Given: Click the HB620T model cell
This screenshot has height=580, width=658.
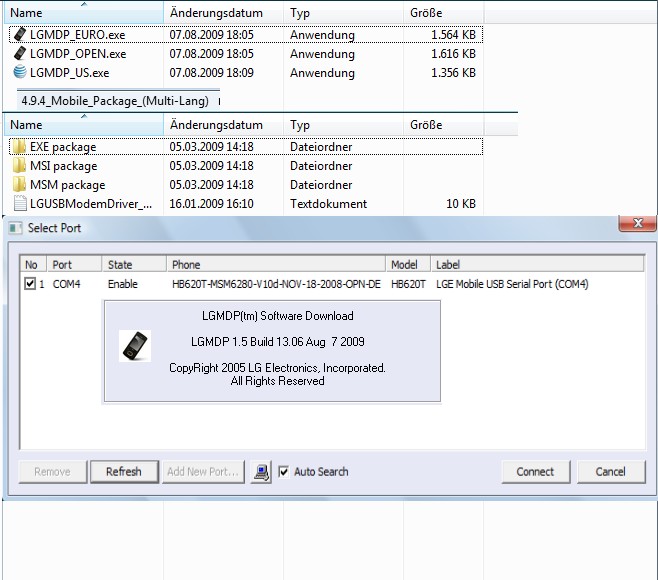Looking at the screenshot, I should pos(408,284).
